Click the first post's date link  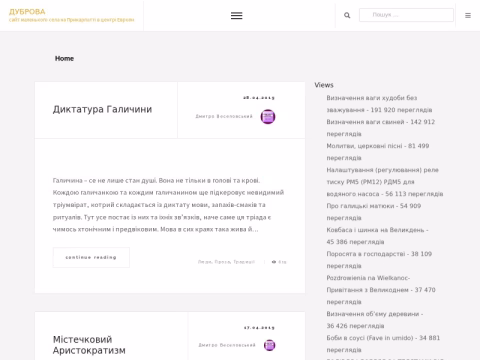coord(259,98)
